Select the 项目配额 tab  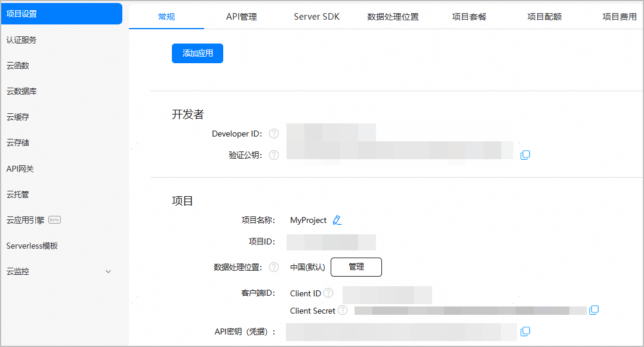[x=544, y=17]
